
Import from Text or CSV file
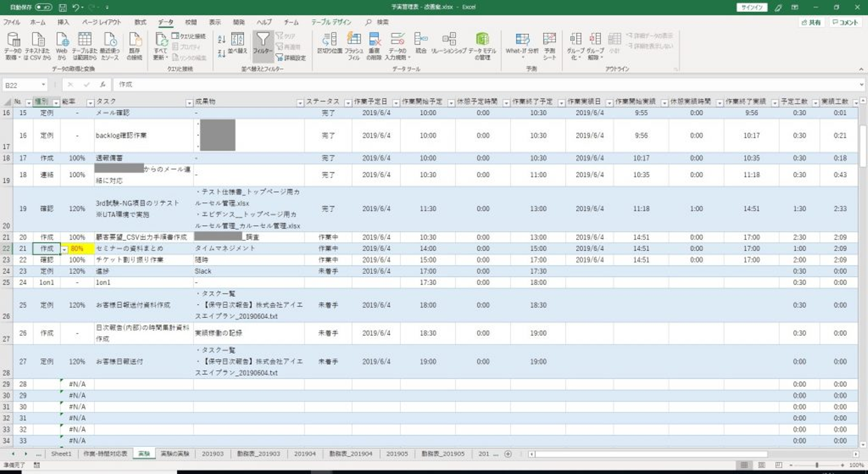[x=38, y=46]
